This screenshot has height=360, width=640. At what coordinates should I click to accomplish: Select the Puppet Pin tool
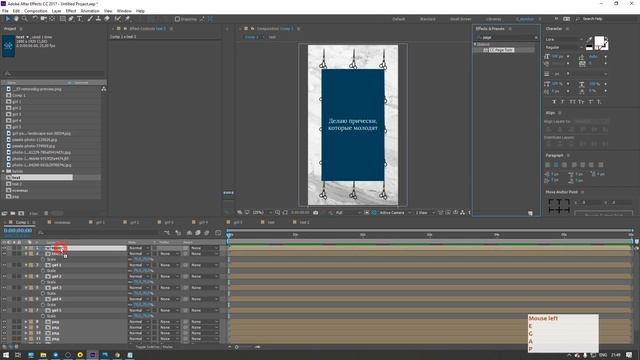tap(127, 19)
